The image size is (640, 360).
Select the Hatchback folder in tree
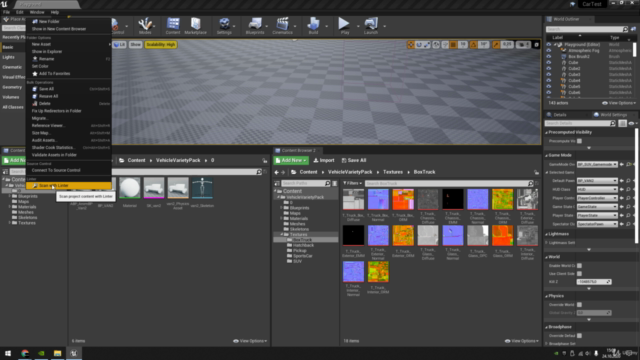[x=303, y=245]
